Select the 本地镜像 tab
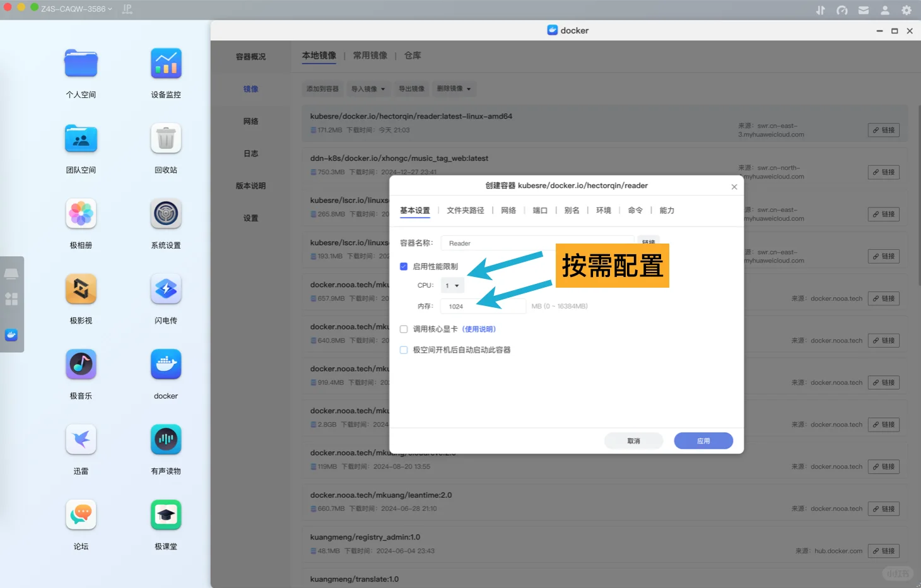The image size is (921, 588). (x=319, y=56)
